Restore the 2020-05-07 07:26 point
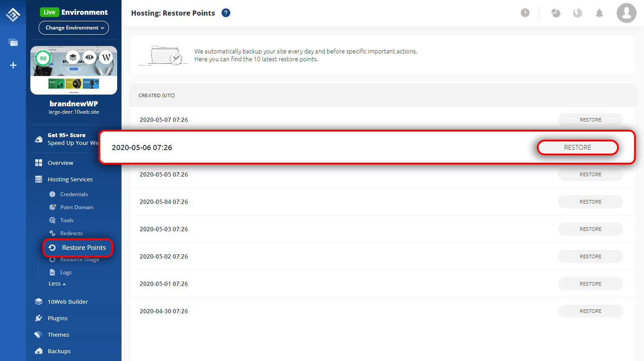Screen dimensions: 644x361 pos(591,120)
